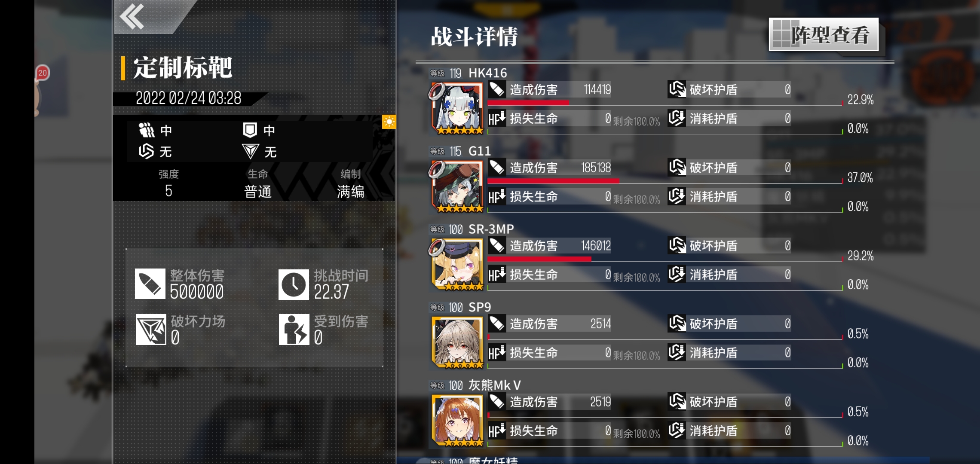Click HK416's 造成伤害 bullet icon
Image resolution: width=980 pixels, height=464 pixels.
point(497,90)
